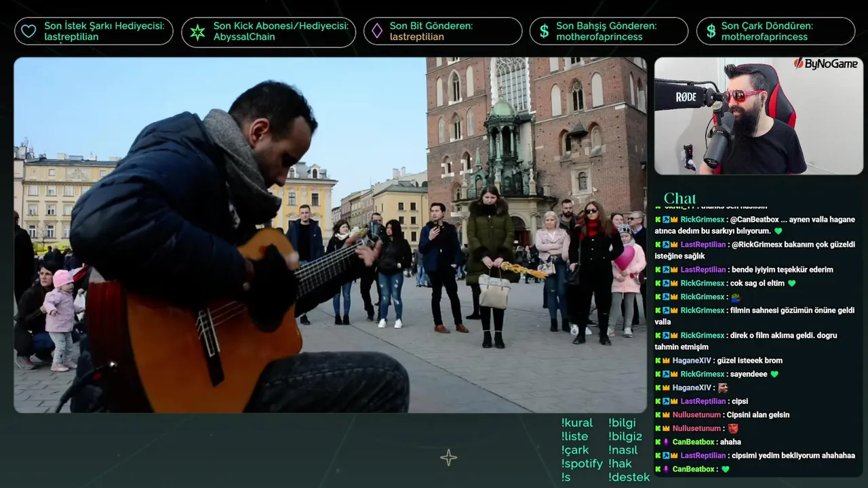Viewport: 868px width, 488px height.
Task: Click the '!destek' command text
Action: (629, 477)
